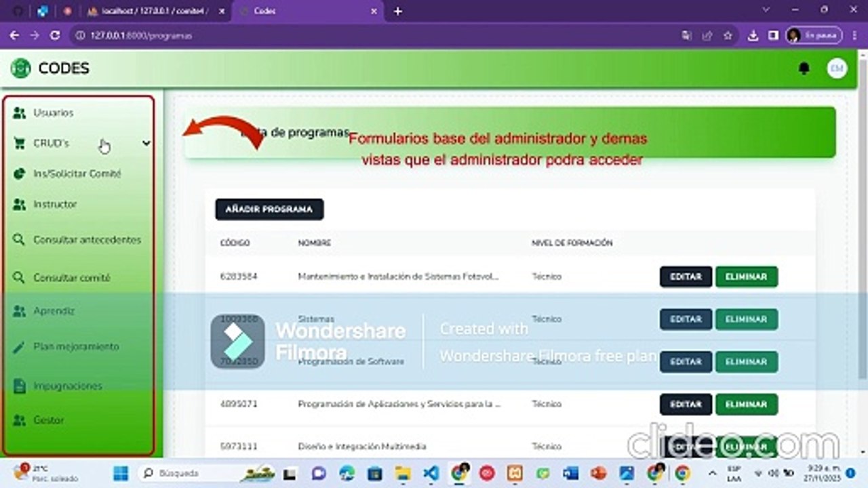868x488 pixels.
Task: Go back using the browser back arrow
Action: click(x=14, y=35)
